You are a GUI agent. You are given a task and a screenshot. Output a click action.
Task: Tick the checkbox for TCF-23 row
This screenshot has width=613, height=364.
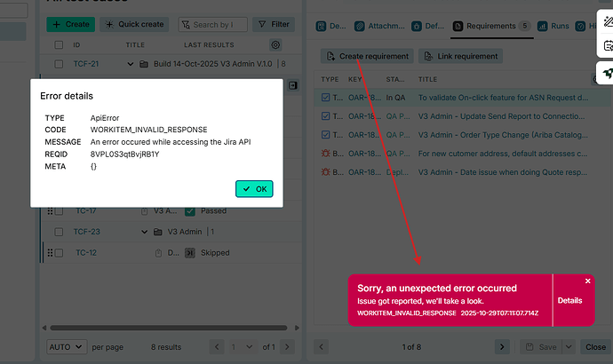point(59,232)
